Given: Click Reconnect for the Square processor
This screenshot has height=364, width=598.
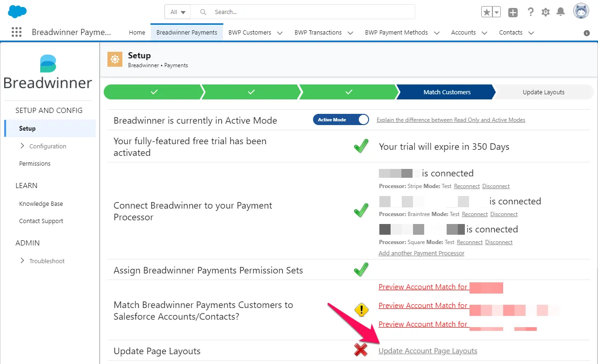Looking at the screenshot, I should click(x=470, y=242).
